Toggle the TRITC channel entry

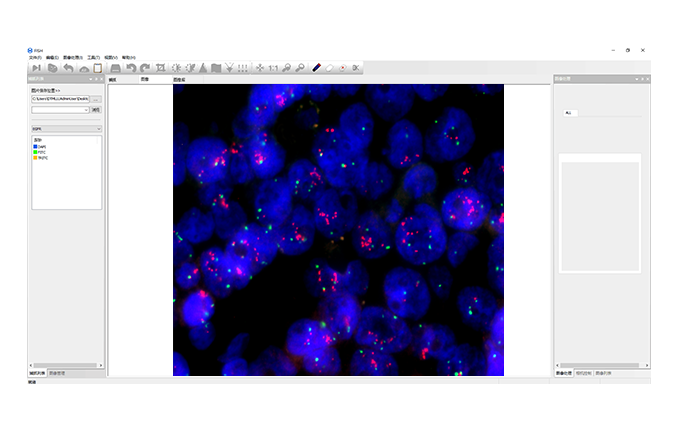coord(40,158)
